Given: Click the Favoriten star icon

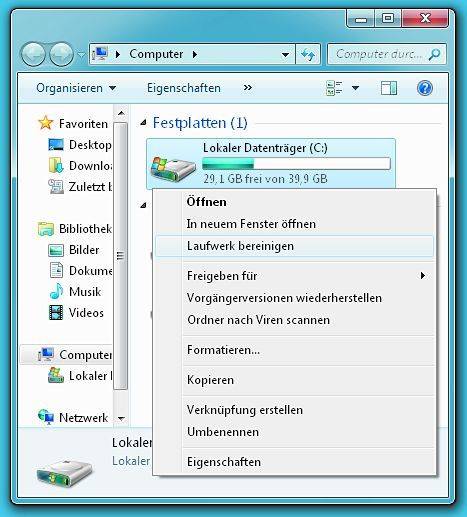Looking at the screenshot, I should point(46,123).
